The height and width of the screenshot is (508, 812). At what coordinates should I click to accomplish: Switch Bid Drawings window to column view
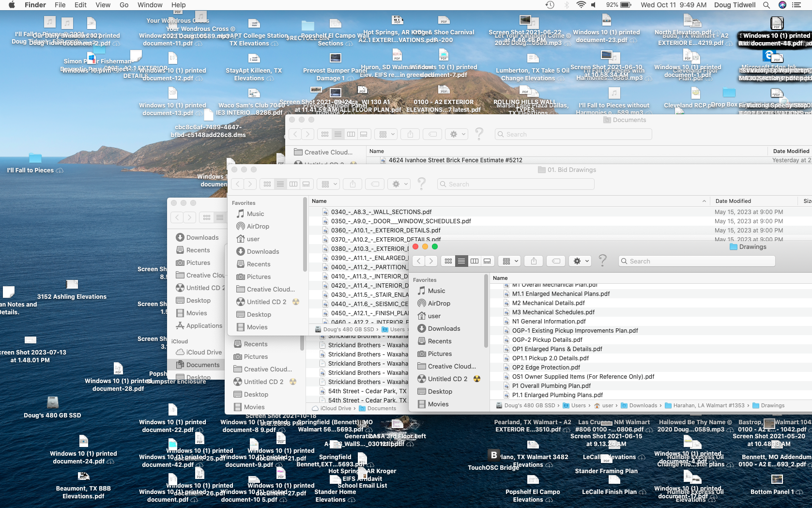pos(293,184)
